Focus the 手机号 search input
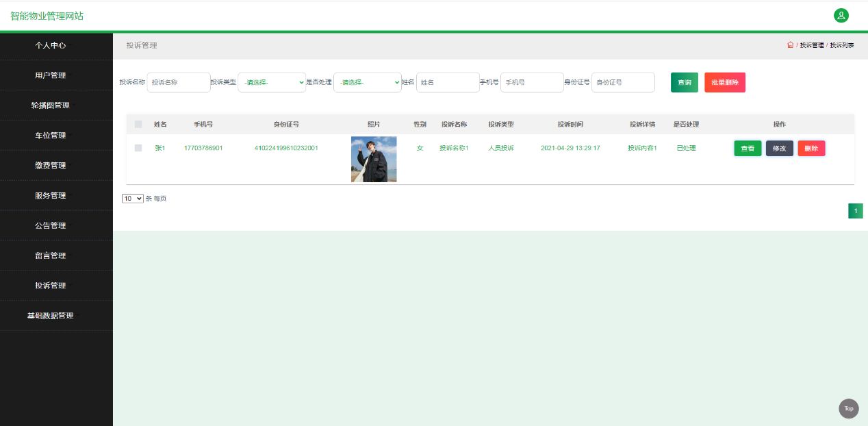 [532, 82]
